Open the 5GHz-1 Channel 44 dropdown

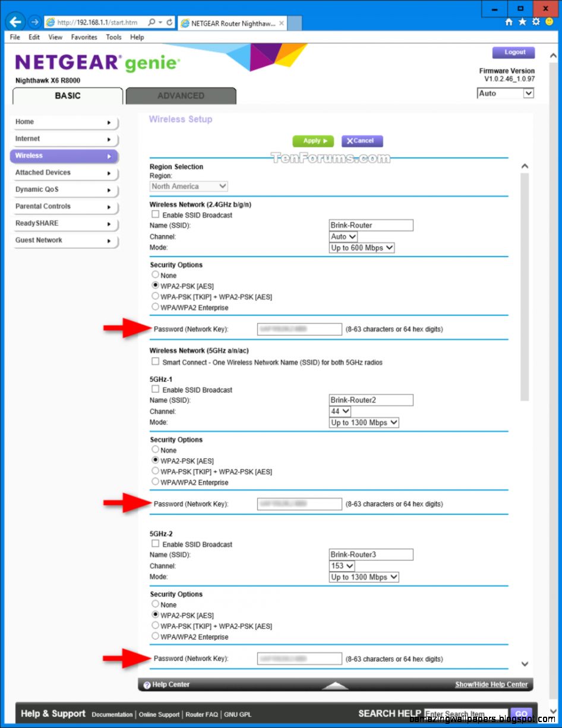click(340, 412)
